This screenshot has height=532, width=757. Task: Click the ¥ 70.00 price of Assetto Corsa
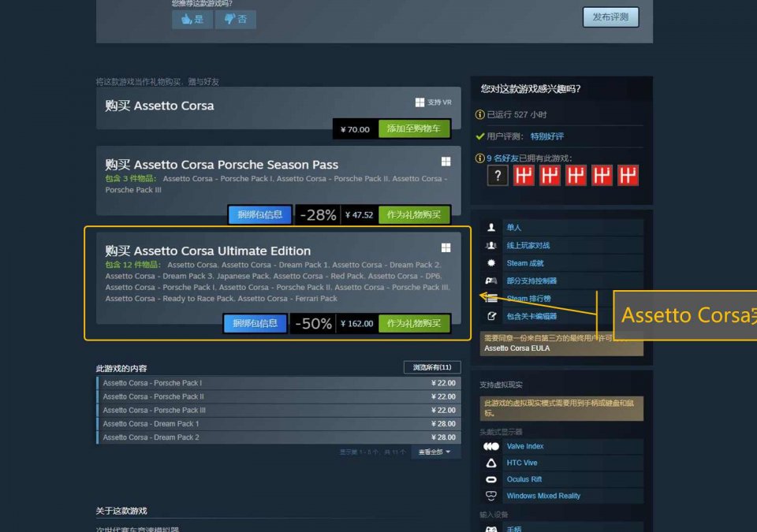tap(355, 129)
